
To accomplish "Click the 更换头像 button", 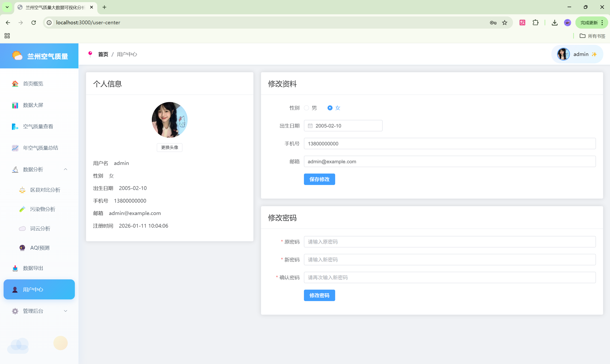I will click(169, 147).
